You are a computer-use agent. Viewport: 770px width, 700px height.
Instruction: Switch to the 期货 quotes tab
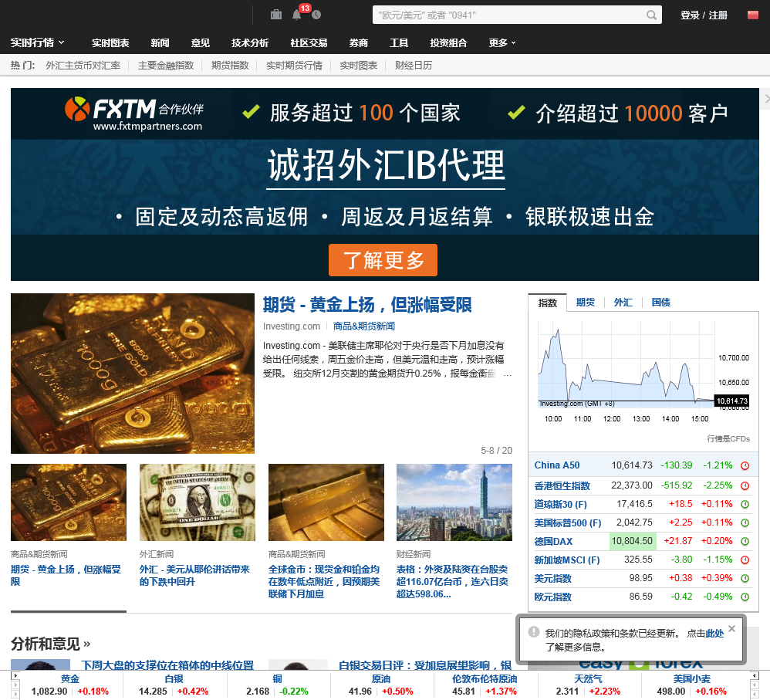[x=586, y=303]
